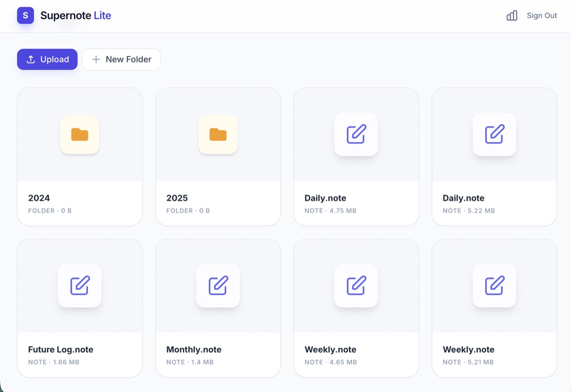This screenshot has height=392, width=571.
Task: Click the "NOTE · 1.66 MB" label
Action: pyautogui.click(x=54, y=362)
